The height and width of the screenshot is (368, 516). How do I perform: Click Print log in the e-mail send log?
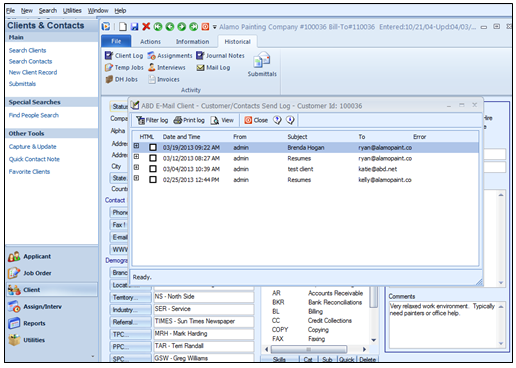pyautogui.click(x=189, y=120)
